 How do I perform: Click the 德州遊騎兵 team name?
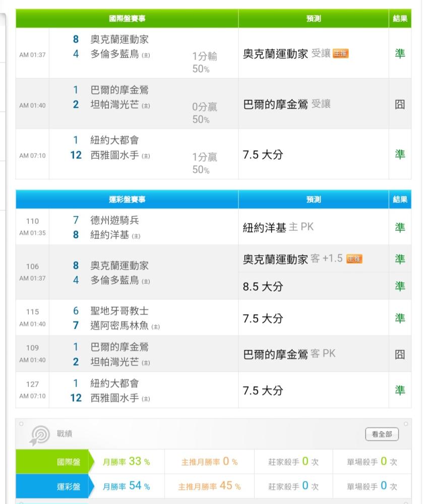tap(115, 220)
